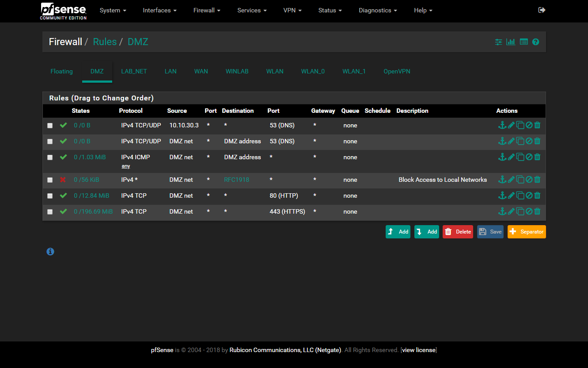Viewport: 588px width, 368px height.
Task: Expand the Services dropdown menu
Action: [x=251, y=10]
